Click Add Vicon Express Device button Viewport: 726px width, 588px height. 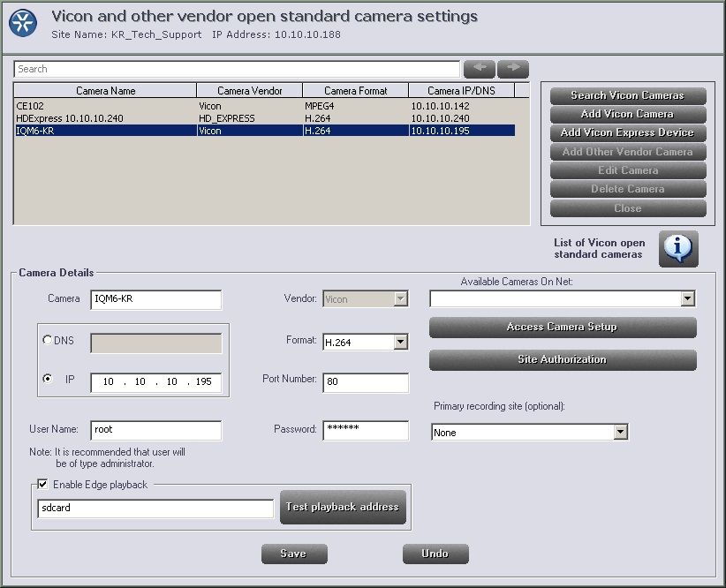click(627, 132)
